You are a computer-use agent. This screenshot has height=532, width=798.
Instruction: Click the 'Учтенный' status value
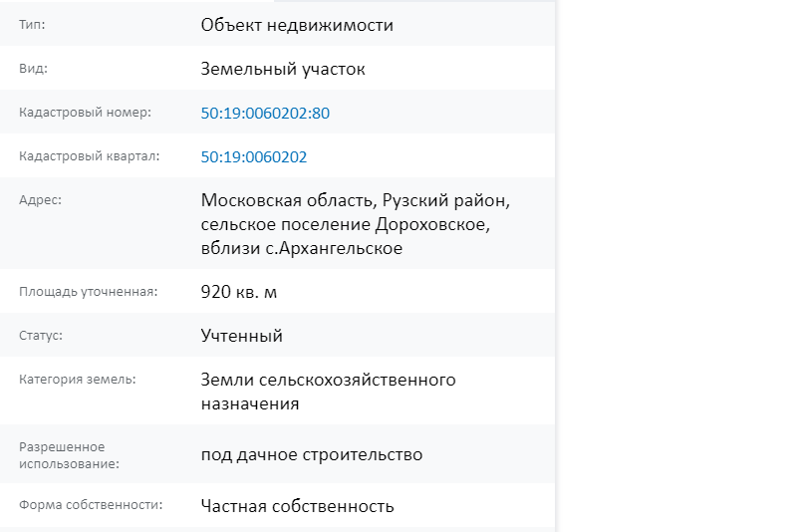pyautogui.click(x=242, y=336)
